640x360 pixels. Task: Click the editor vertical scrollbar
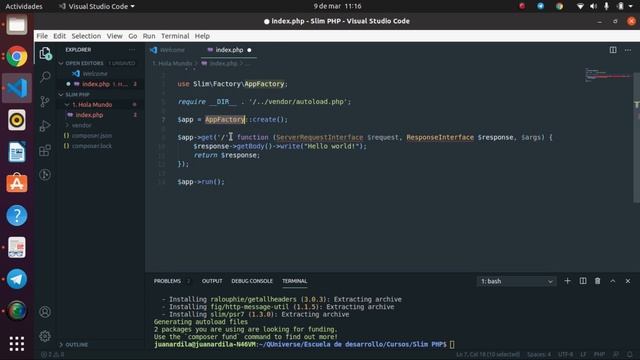636,137
